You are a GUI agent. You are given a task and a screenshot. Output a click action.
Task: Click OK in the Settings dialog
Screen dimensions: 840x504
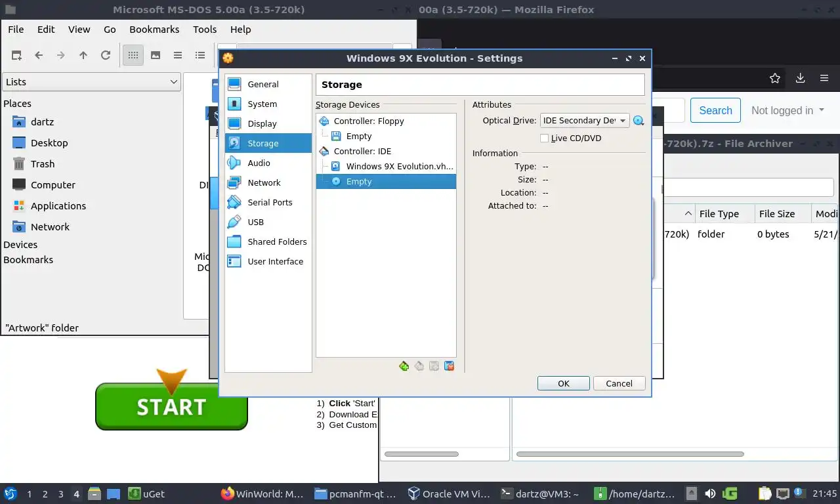pos(564,383)
